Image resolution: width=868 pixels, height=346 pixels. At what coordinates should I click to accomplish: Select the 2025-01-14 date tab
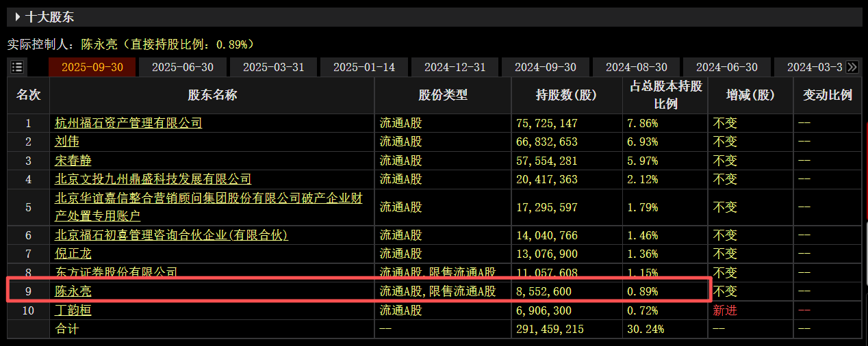pyautogui.click(x=364, y=67)
